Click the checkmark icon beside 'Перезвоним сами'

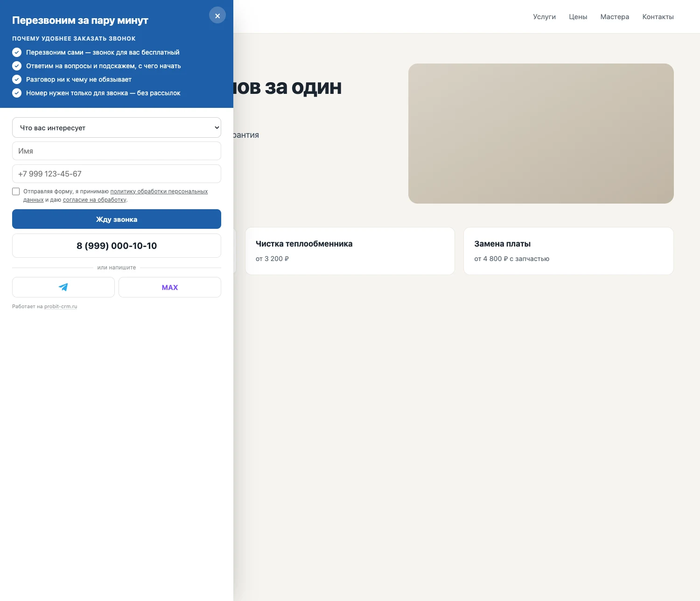point(17,52)
